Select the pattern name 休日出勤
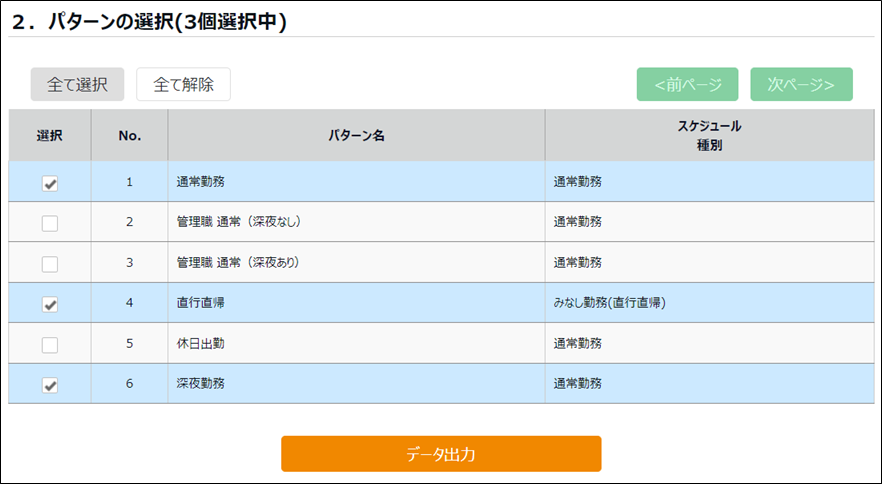 point(200,343)
